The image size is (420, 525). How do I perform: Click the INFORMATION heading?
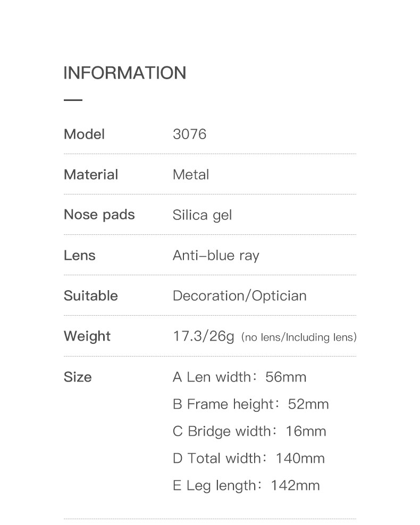tap(124, 73)
